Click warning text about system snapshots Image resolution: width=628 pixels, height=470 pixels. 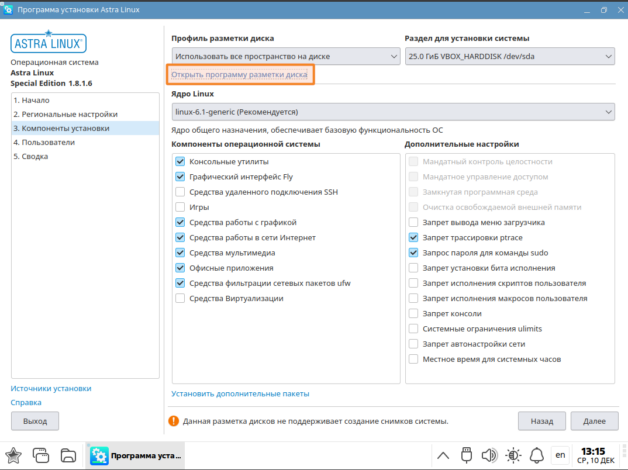(316, 421)
